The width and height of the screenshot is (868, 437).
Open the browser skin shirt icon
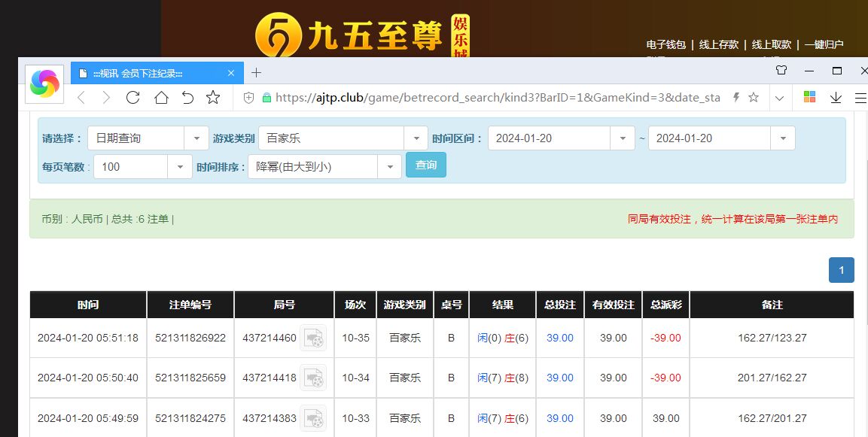tap(781, 71)
